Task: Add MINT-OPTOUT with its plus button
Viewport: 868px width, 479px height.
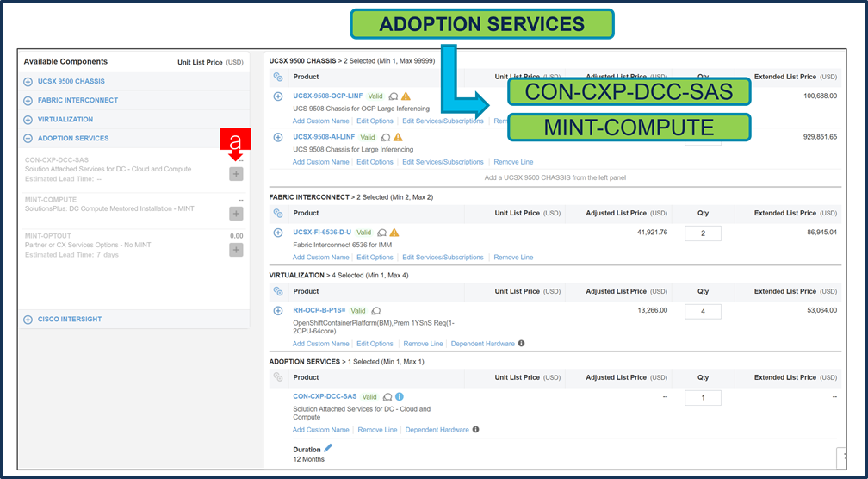Action: coord(236,250)
